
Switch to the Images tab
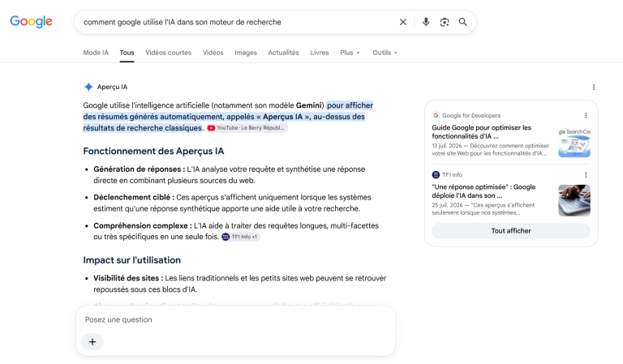click(246, 53)
